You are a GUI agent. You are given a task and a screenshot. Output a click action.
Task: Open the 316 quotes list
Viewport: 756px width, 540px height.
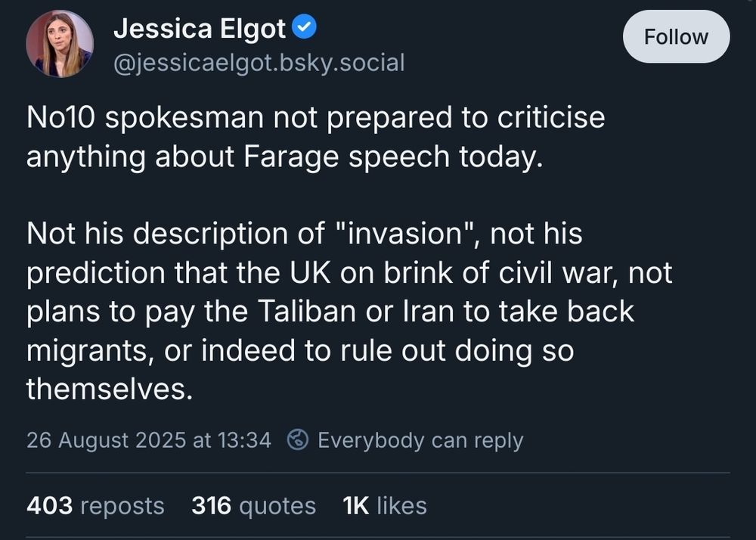point(253,505)
